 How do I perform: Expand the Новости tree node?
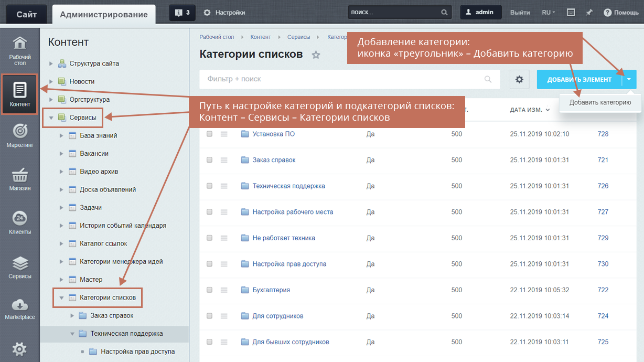[51, 82]
